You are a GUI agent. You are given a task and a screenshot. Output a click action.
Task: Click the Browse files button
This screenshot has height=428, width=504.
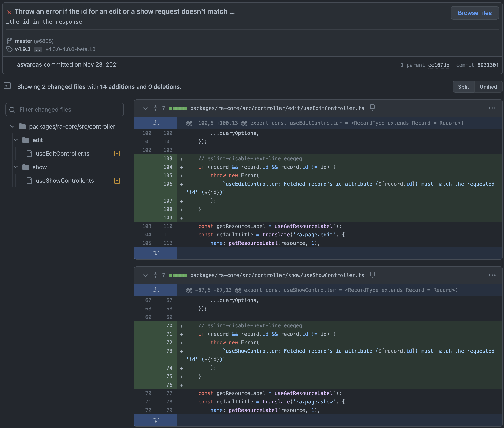tap(474, 13)
